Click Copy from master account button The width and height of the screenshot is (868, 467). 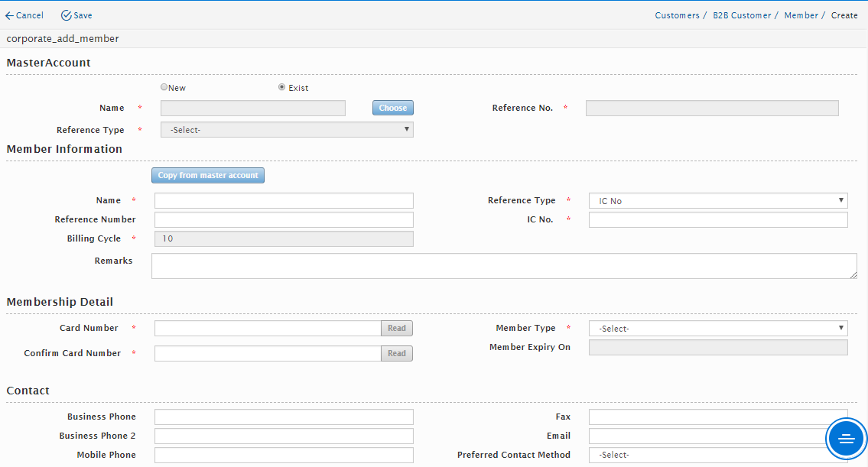pyautogui.click(x=208, y=176)
